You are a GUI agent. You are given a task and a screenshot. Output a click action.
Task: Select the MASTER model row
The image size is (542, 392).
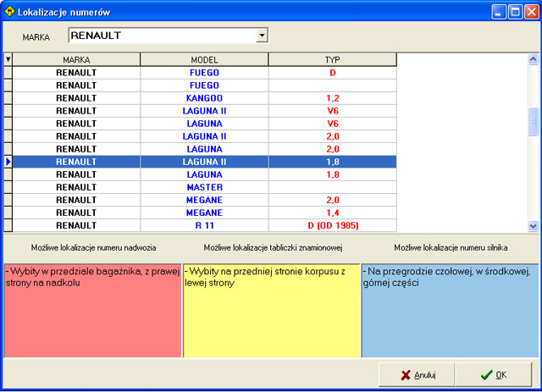click(204, 187)
